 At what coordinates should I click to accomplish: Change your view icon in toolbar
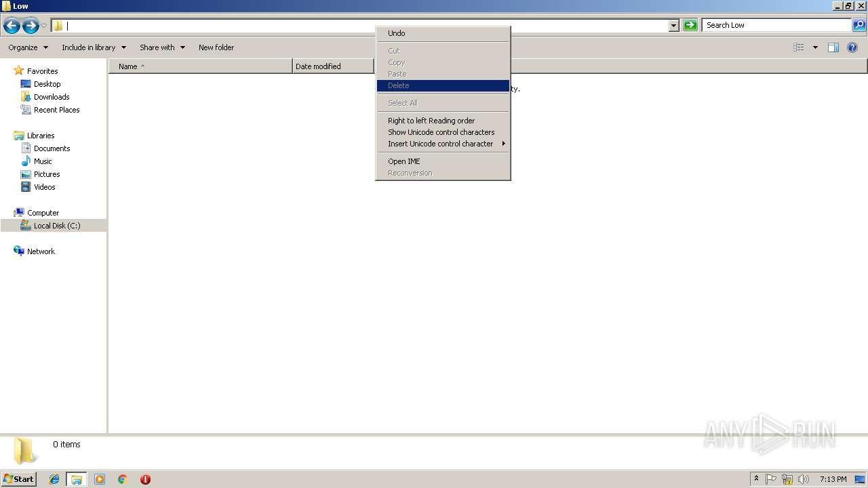pyautogui.click(x=799, y=47)
